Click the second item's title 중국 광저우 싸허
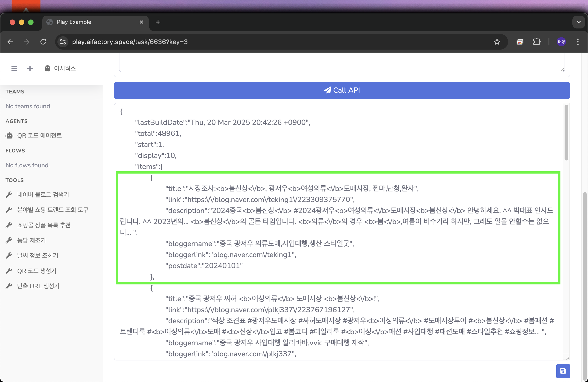This screenshot has width=588, height=382. (272, 299)
